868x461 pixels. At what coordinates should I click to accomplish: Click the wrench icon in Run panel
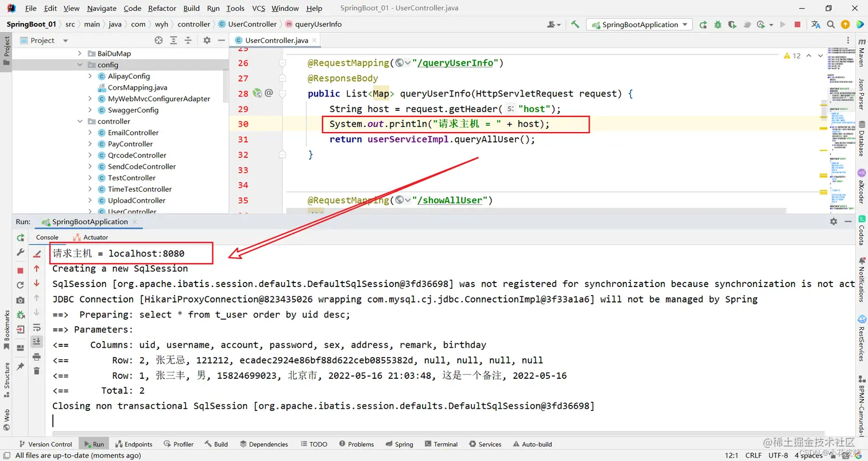coord(21,253)
